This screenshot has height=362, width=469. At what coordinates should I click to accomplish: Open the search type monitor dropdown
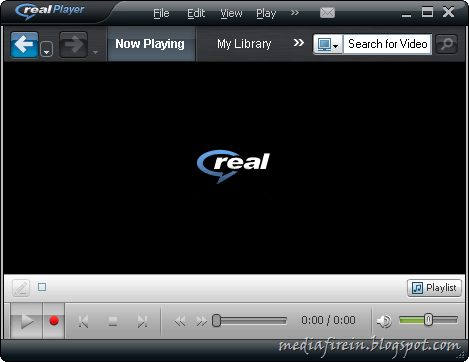tap(328, 44)
